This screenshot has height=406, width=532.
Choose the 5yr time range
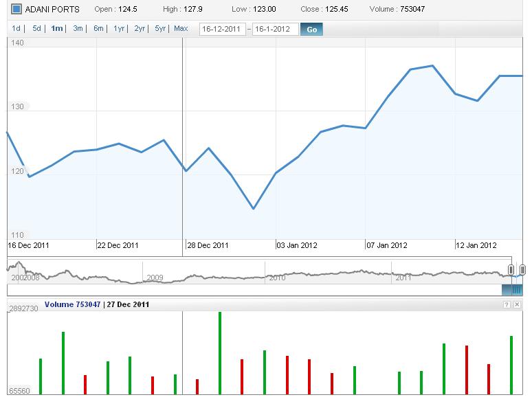click(x=160, y=29)
